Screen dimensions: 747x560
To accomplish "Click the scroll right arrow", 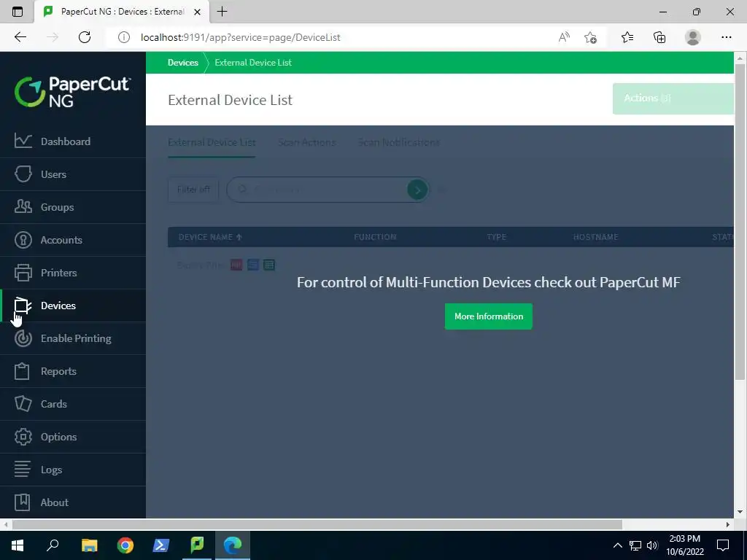I will (727, 524).
